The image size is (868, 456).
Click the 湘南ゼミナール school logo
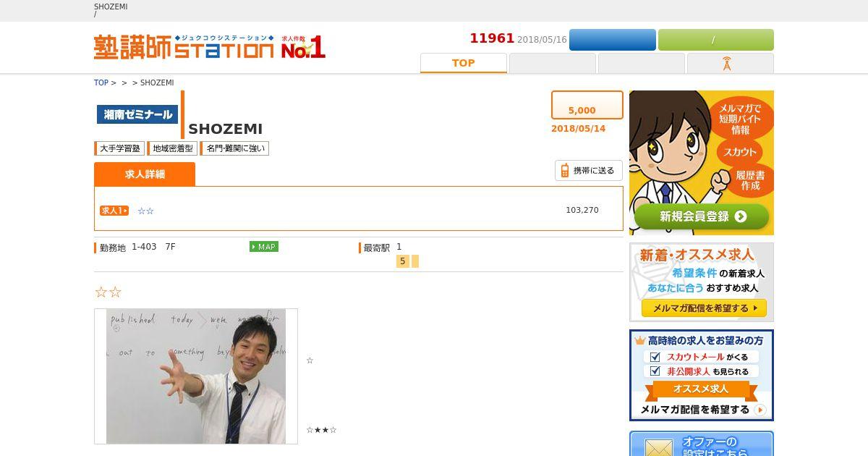(137, 114)
